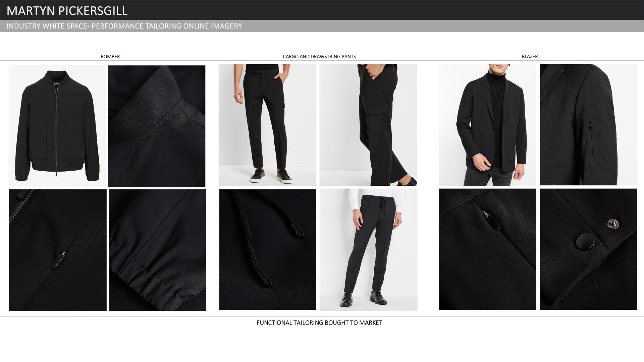Click the bomber zipper pull detail image
Screen dimensions: 644x362
click(58, 250)
